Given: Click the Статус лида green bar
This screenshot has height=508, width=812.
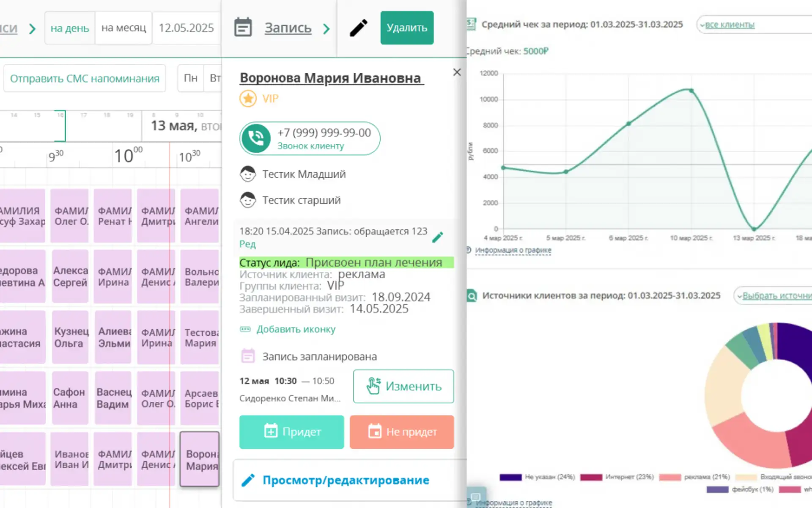Looking at the screenshot, I should [x=346, y=262].
